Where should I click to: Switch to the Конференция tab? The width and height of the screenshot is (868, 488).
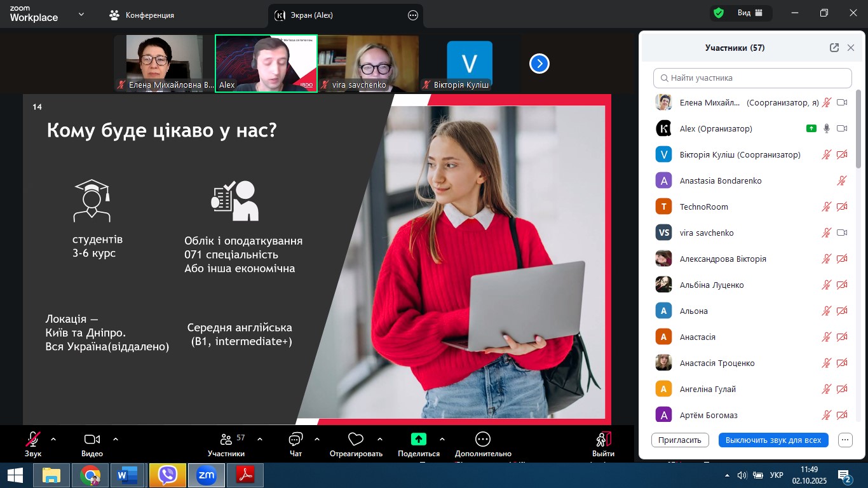click(x=142, y=15)
